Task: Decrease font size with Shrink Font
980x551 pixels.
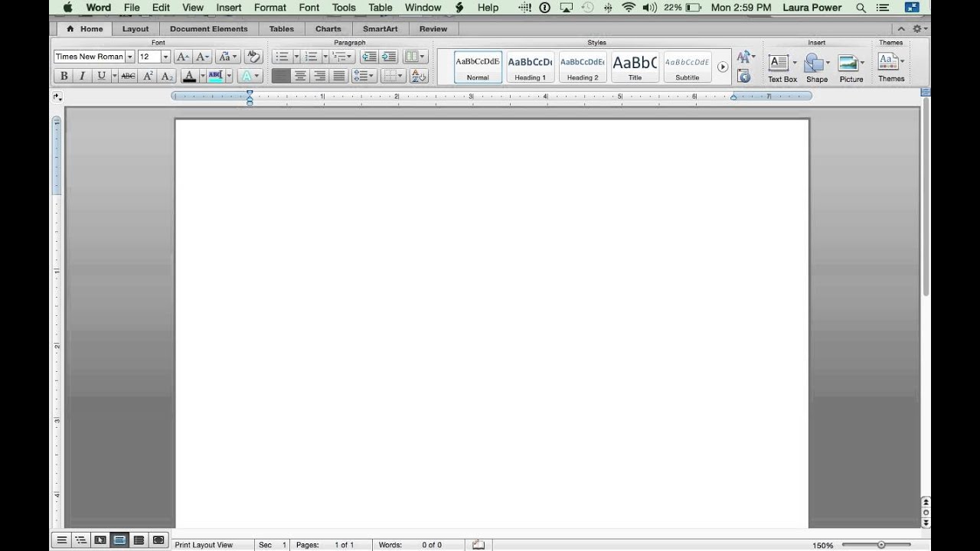Action: click(x=202, y=57)
